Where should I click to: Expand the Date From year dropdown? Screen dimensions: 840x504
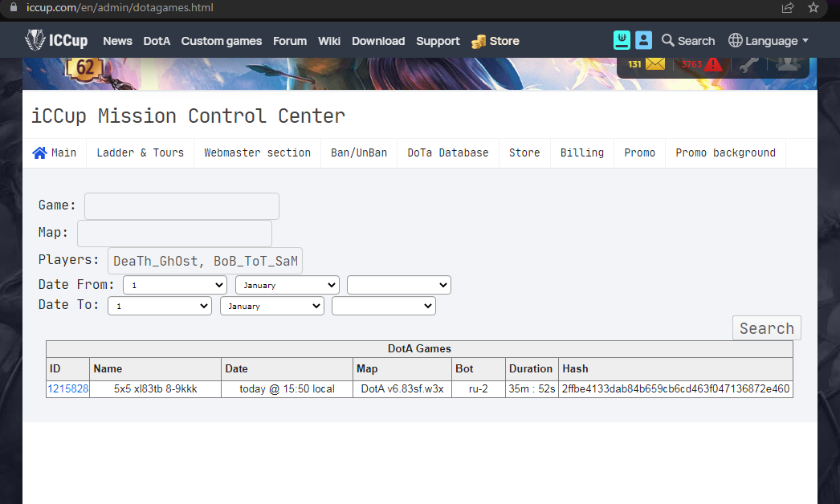click(399, 285)
